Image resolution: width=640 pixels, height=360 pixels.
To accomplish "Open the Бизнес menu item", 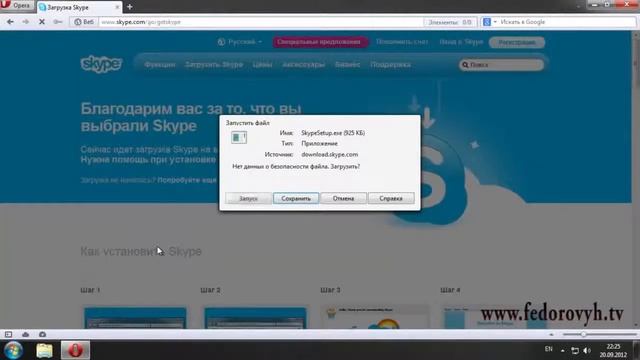I will (x=347, y=64).
